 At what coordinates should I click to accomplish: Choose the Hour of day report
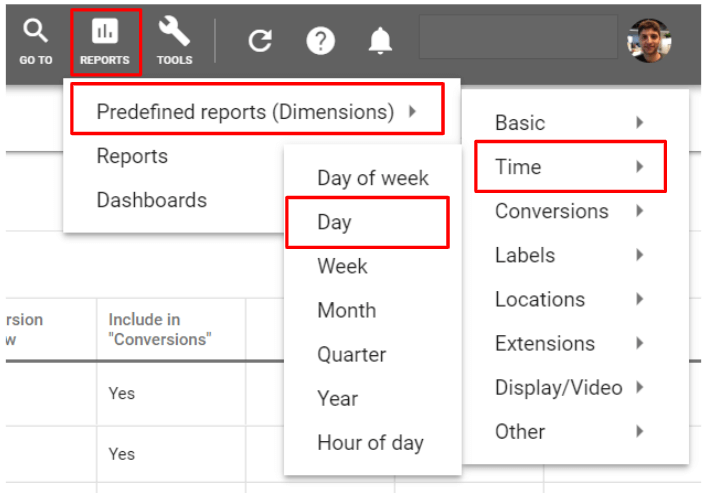click(x=370, y=442)
